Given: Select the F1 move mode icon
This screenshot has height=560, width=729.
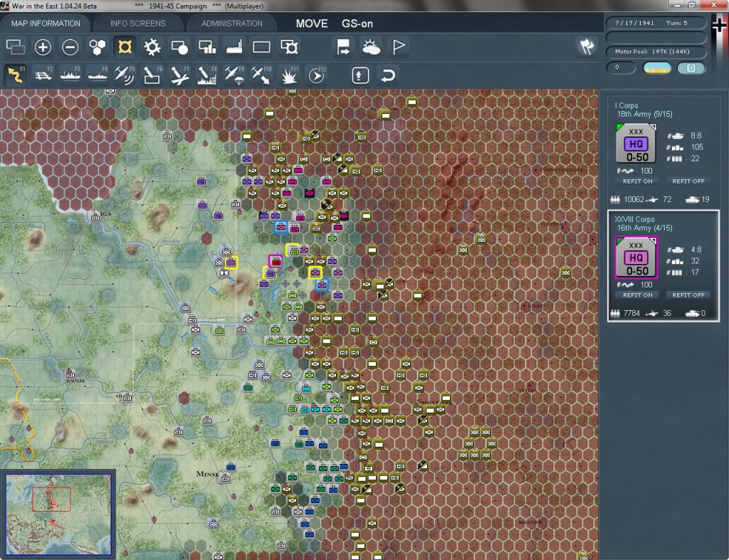Looking at the screenshot, I should [16, 75].
